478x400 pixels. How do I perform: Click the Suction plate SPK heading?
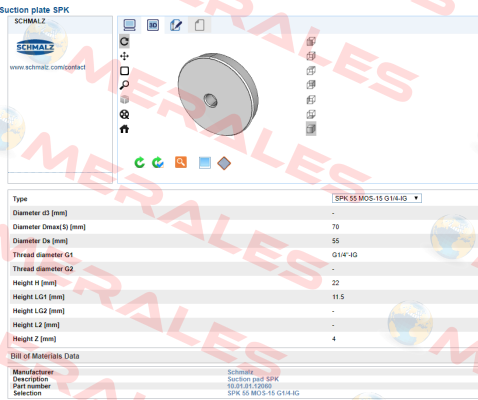[x=35, y=10]
